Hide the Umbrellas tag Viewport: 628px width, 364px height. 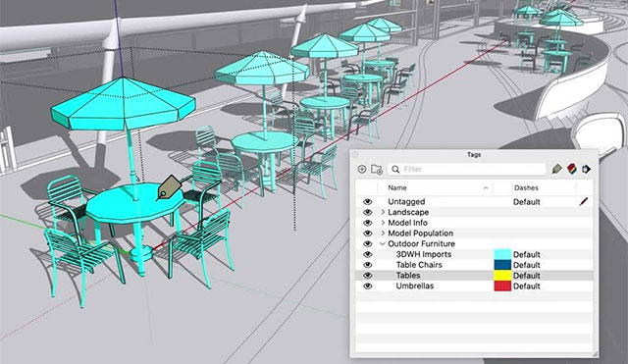tap(367, 286)
